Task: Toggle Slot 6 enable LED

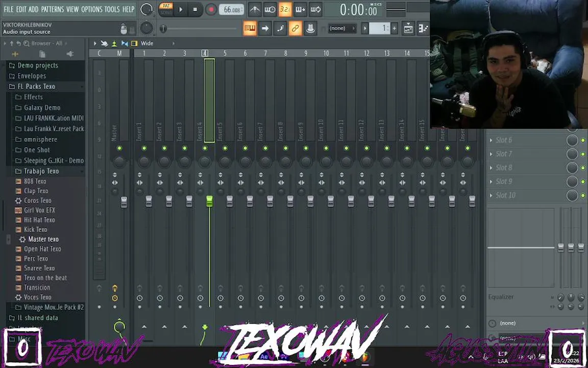Action: point(583,141)
